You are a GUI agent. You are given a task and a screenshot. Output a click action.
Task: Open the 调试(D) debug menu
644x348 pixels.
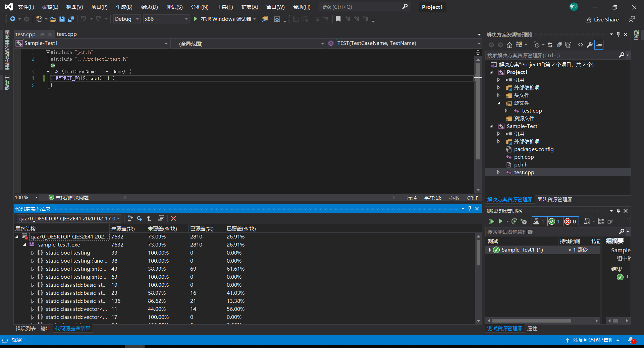point(149,7)
